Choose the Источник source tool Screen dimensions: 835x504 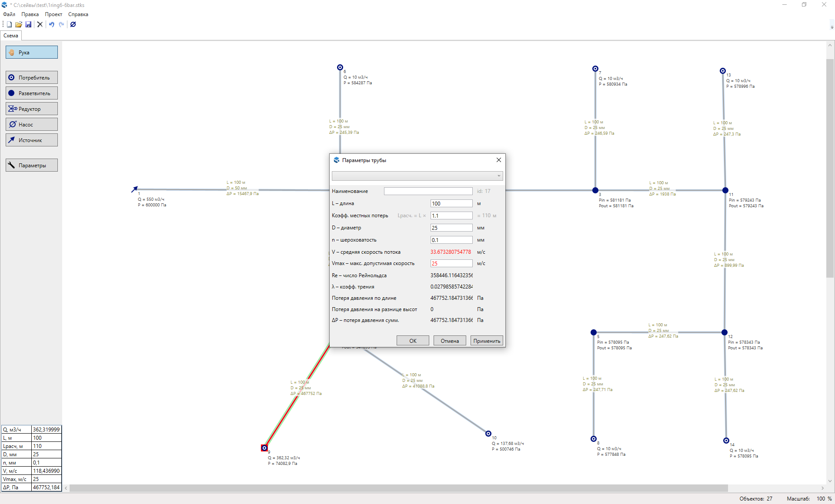point(31,140)
